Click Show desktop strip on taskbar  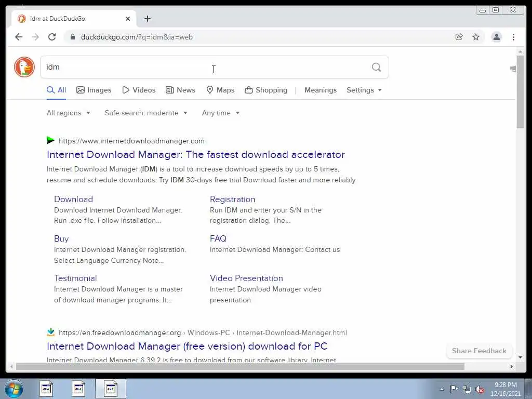[528, 389]
